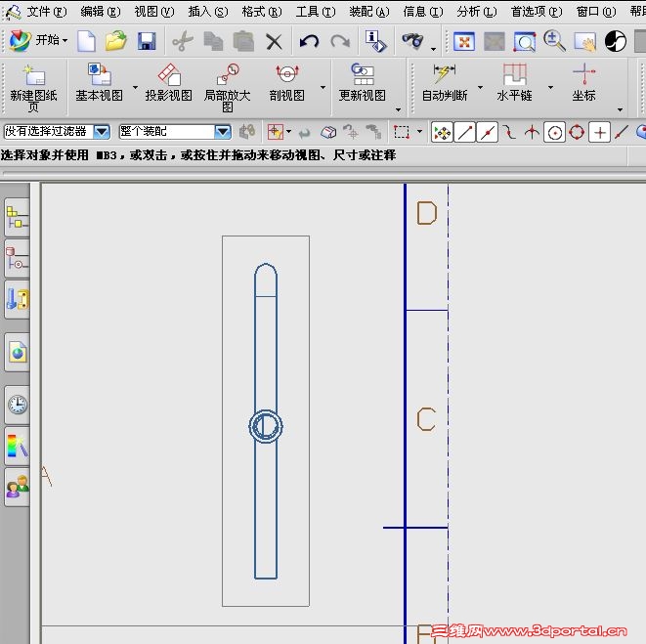
Task: Toggle the existing point plus snap icon
Action: [599, 133]
